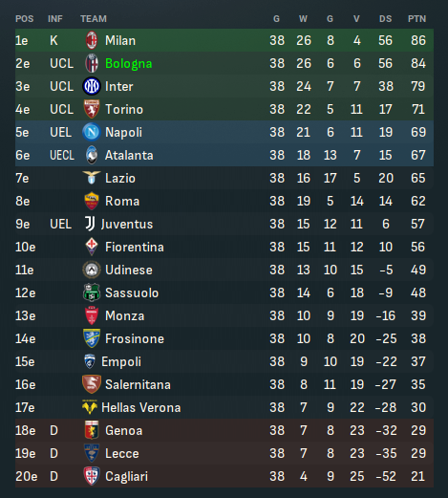The height and width of the screenshot is (498, 448).
Task: Click the Bologna club badge
Action: (x=92, y=63)
